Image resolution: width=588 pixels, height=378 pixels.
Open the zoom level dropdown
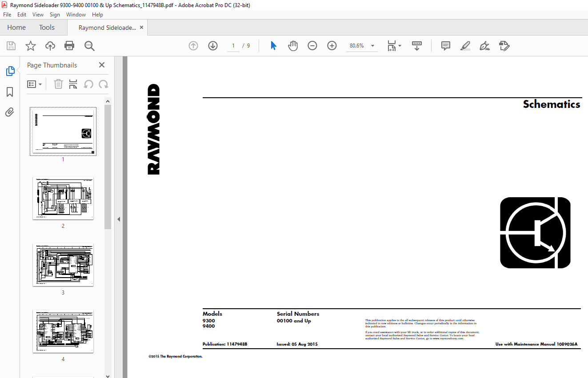click(372, 46)
